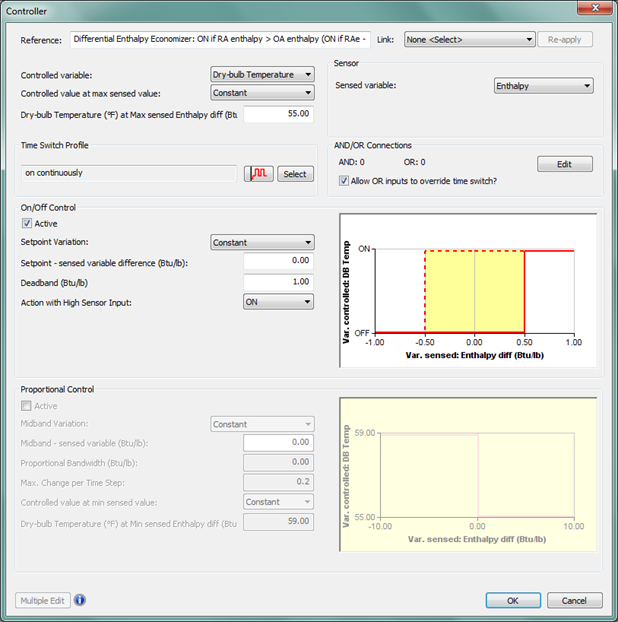This screenshot has width=618, height=622.
Task: Click the Max. Change per Time Step field
Action: pyautogui.click(x=278, y=482)
